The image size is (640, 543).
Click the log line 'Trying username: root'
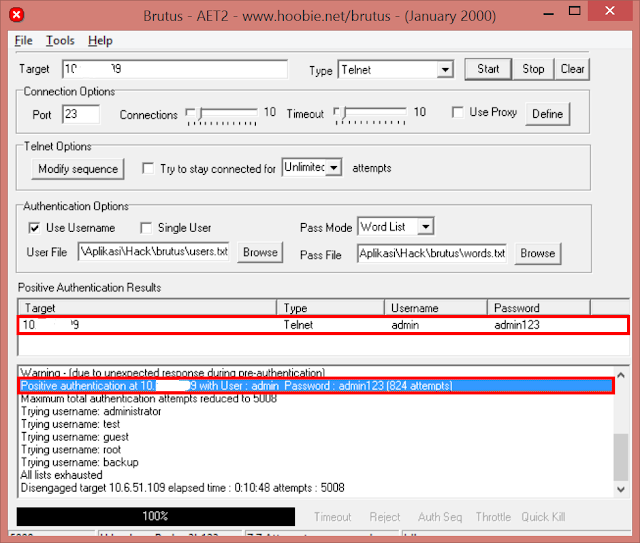tap(71, 450)
